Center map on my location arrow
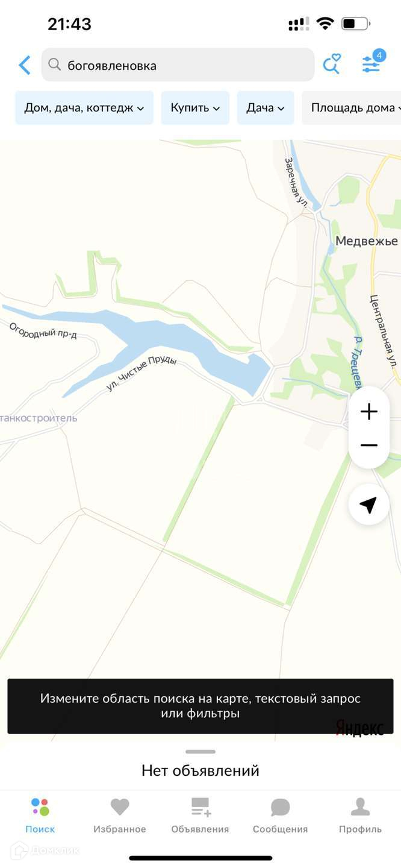401x868 pixels. tap(369, 505)
